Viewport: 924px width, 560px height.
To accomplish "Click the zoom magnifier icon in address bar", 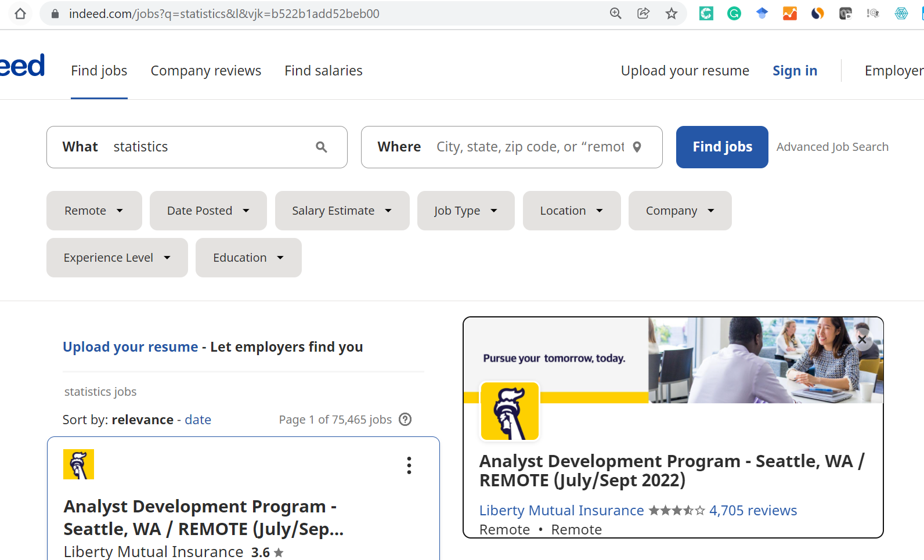I will (615, 13).
